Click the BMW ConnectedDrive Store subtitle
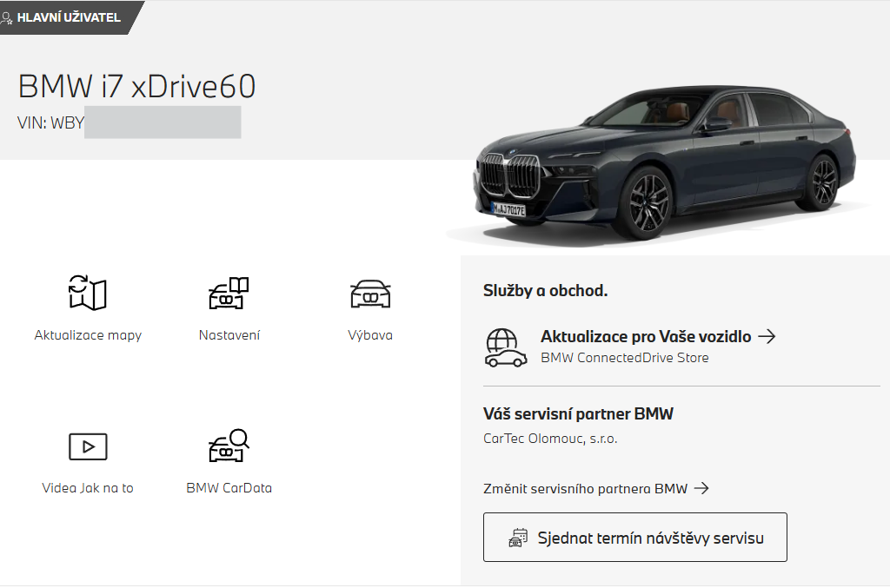890x588 pixels. (x=624, y=358)
